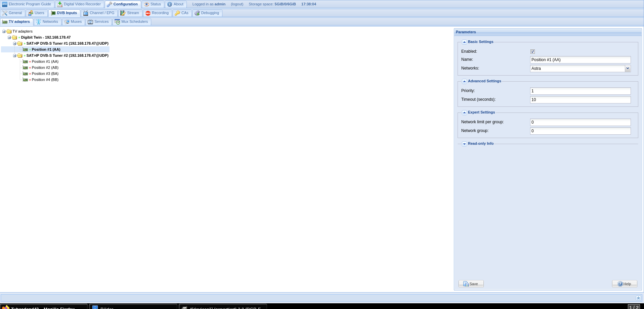This screenshot has width=644, height=309.
Task: Click the red Recording tab icon
Action: 148,13
